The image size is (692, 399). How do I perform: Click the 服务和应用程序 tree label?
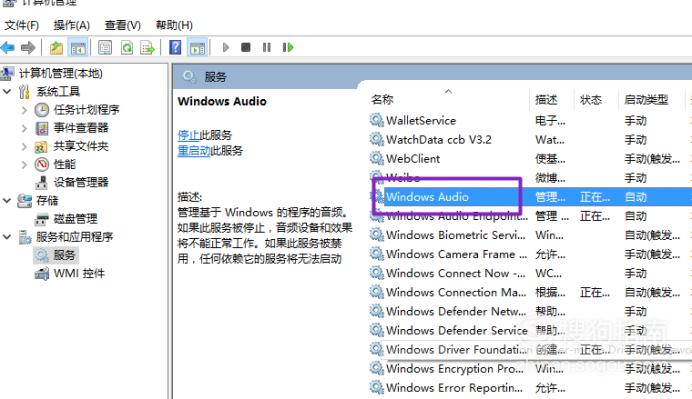tap(75, 237)
